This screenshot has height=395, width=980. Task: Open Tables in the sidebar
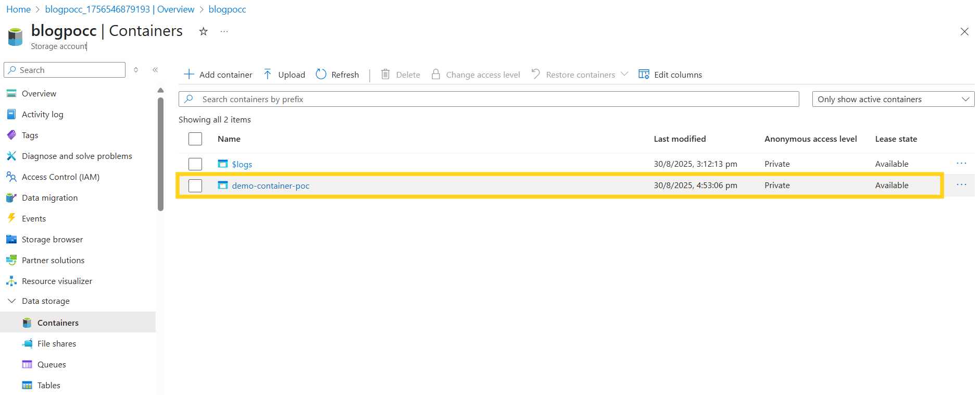tap(49, 386)
